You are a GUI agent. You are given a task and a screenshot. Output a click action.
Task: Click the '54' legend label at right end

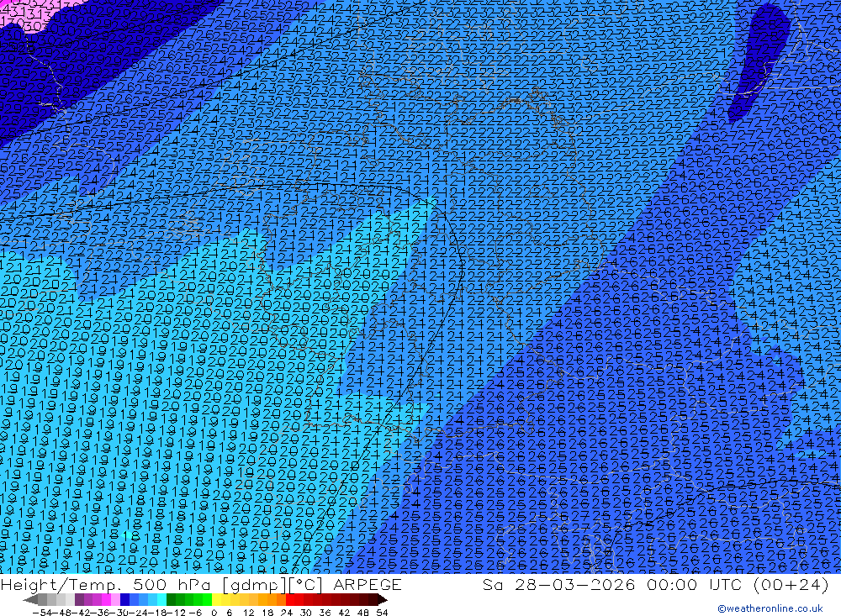(x=382, y=613)
